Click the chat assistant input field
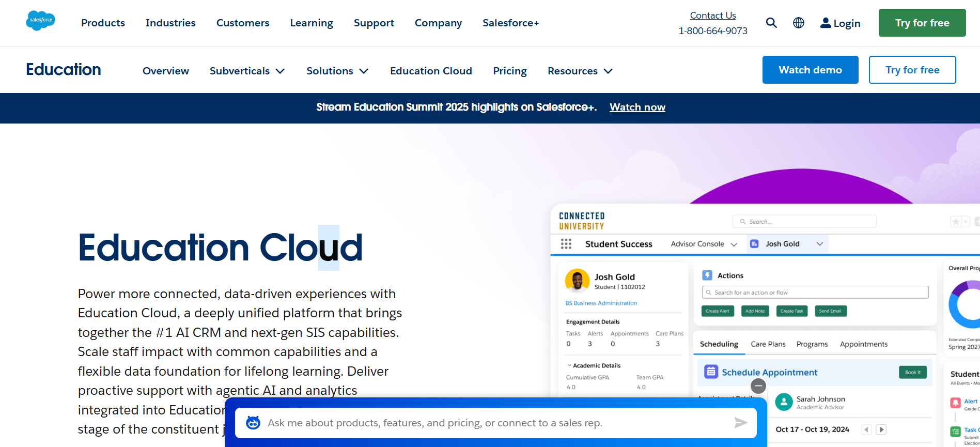This screenshot has height=447, width=980. coord(496,423)
